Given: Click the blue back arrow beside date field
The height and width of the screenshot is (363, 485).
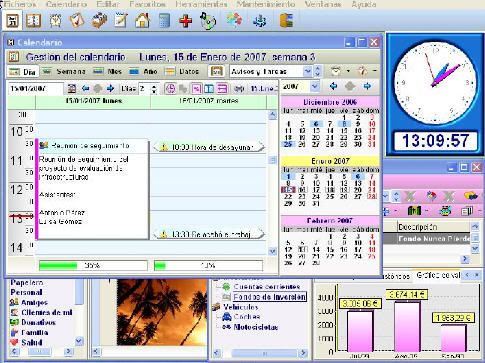Looking at the screenshot, I should pos(85,88).
